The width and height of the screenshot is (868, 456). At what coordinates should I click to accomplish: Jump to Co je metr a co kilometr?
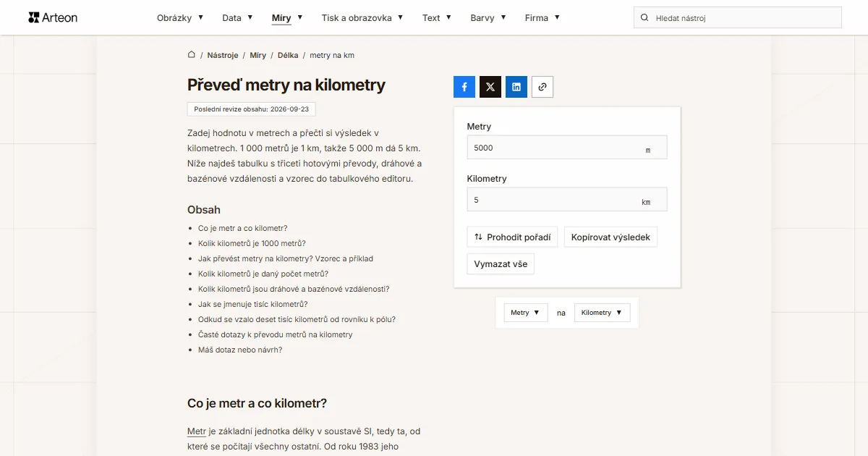click(243, 228)
